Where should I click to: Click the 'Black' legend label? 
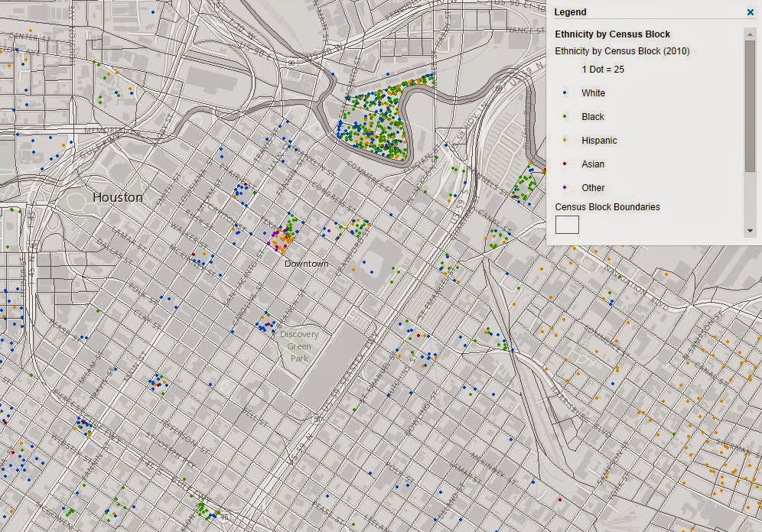pyautogui.click(x=593, y=116)
